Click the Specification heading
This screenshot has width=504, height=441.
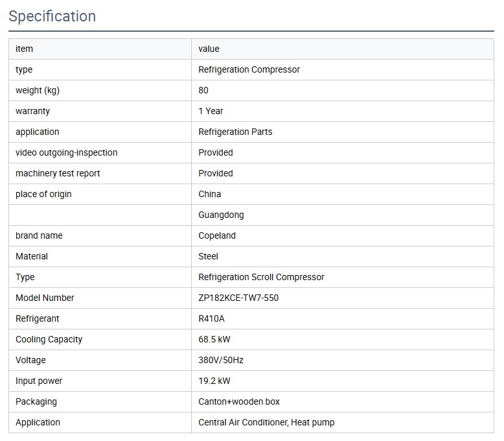(x=52, y=17)
